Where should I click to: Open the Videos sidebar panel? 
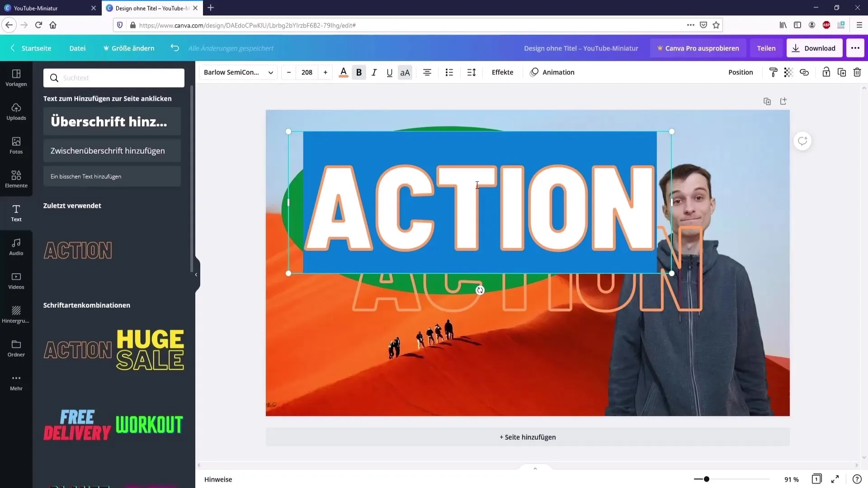(16, 281)
